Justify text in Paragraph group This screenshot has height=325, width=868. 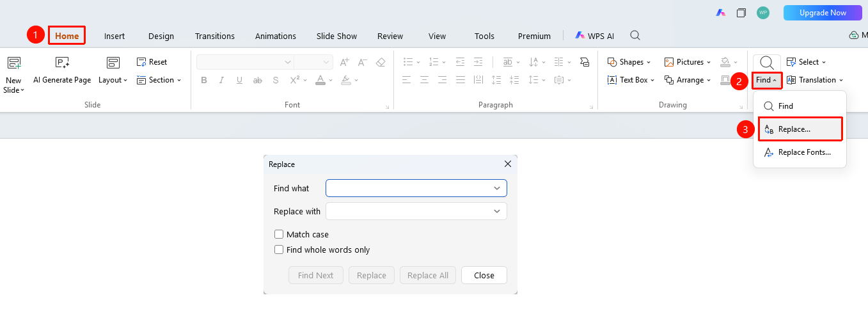click(460, 80)
